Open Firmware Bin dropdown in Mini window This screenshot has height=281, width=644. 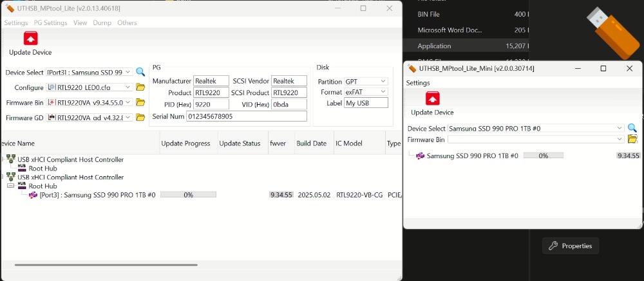tap(620, 140)
